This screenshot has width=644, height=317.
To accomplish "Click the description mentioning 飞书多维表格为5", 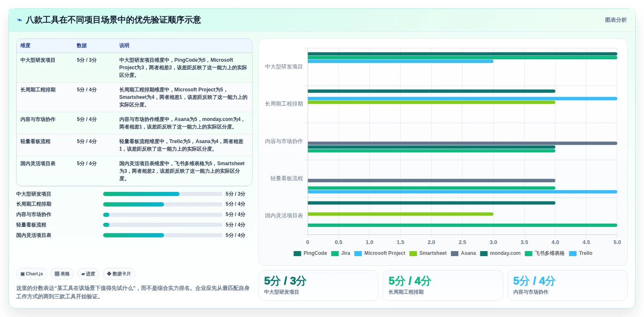I will [x=183, y=171].
